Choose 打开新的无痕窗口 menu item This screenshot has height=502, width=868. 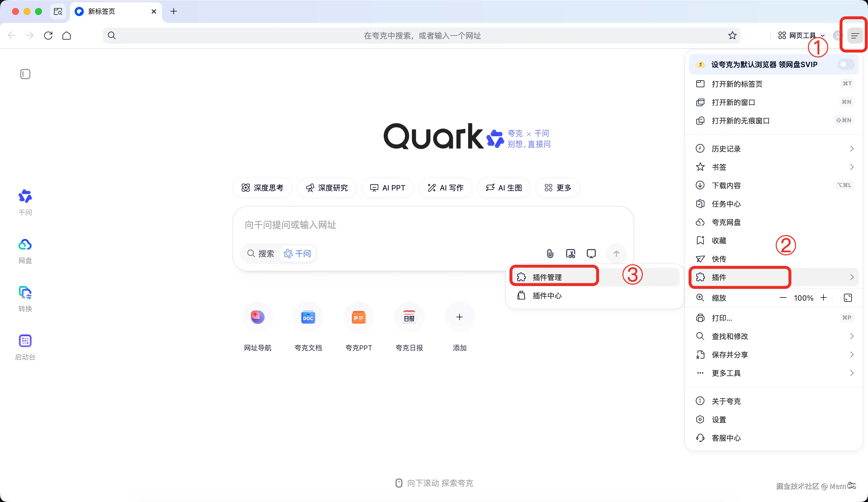tap(740, 120)
